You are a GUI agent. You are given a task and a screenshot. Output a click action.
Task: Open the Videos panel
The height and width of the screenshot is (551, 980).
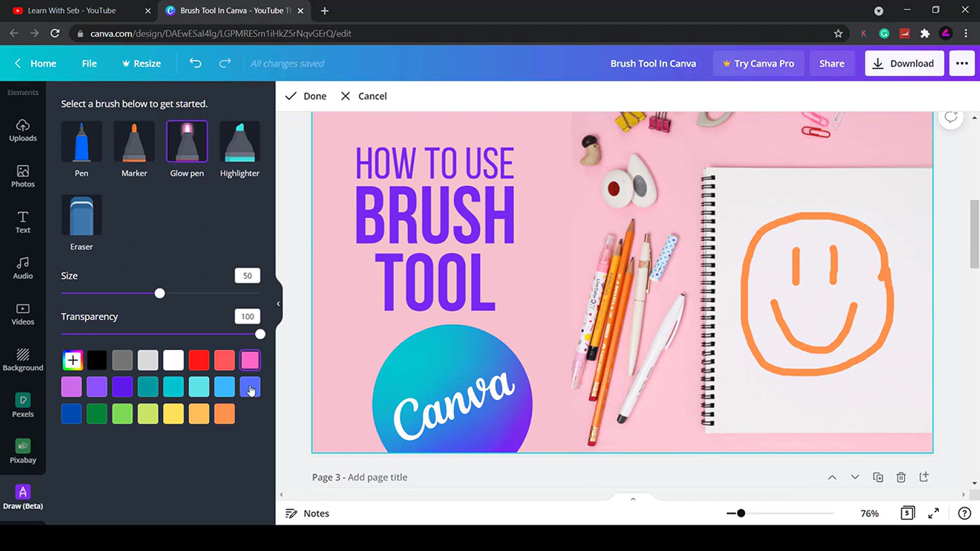click(x=23, y=314)
